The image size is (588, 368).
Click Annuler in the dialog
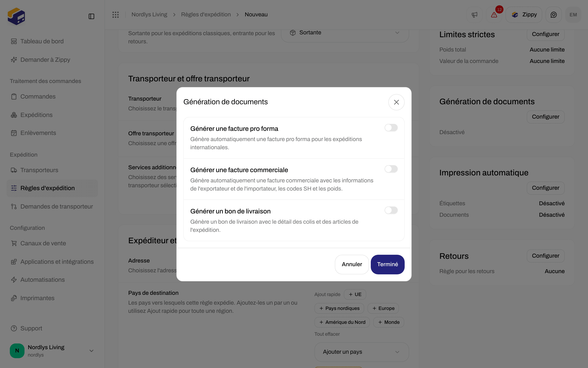[x=352, y=264]
